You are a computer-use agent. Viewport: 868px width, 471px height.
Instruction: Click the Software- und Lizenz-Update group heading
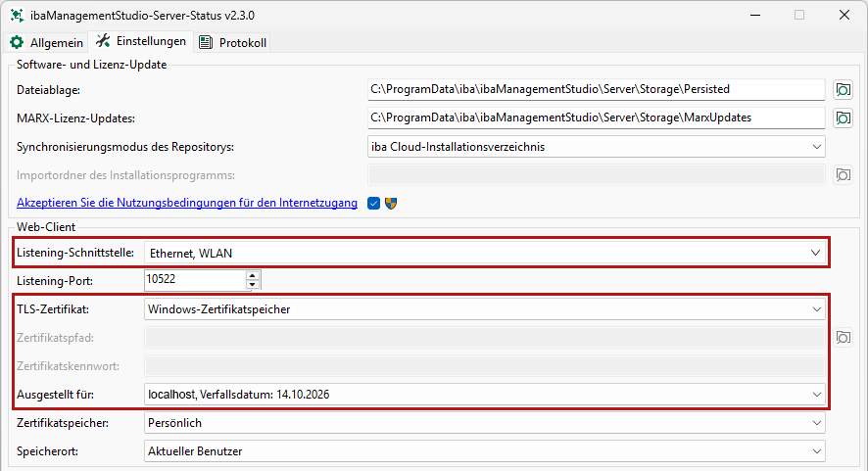[x=91, y=65]
